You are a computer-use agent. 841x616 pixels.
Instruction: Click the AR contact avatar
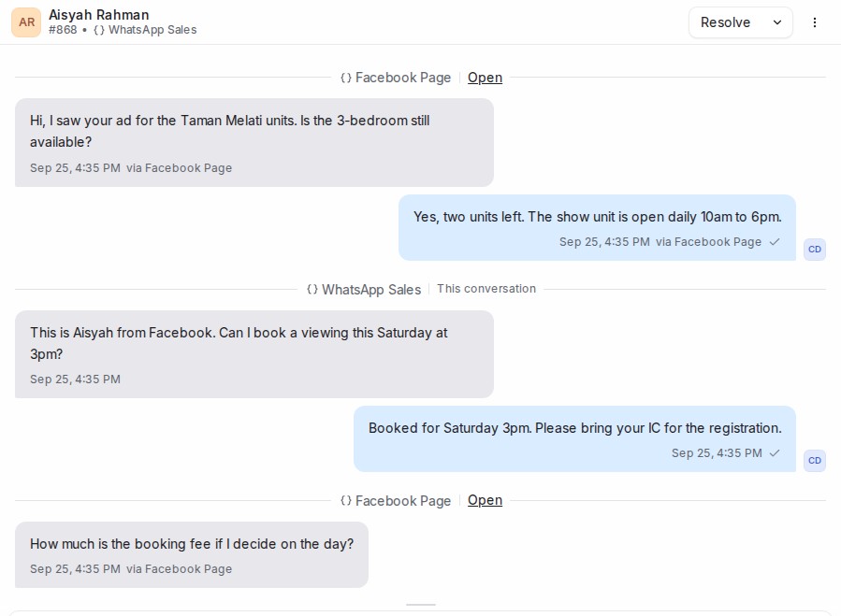(26, 22)
